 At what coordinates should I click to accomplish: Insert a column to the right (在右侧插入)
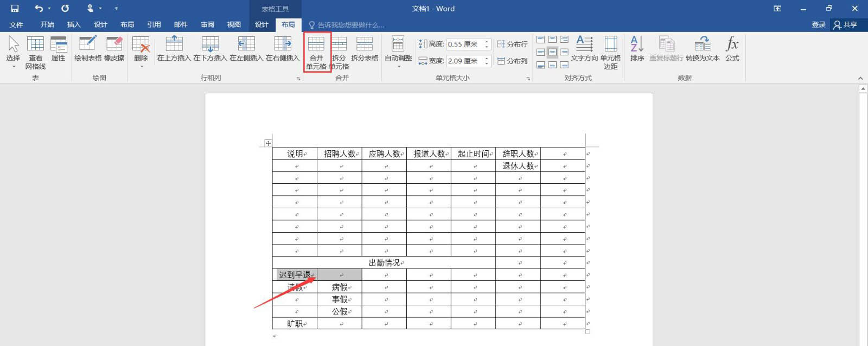tap(282, 49)
